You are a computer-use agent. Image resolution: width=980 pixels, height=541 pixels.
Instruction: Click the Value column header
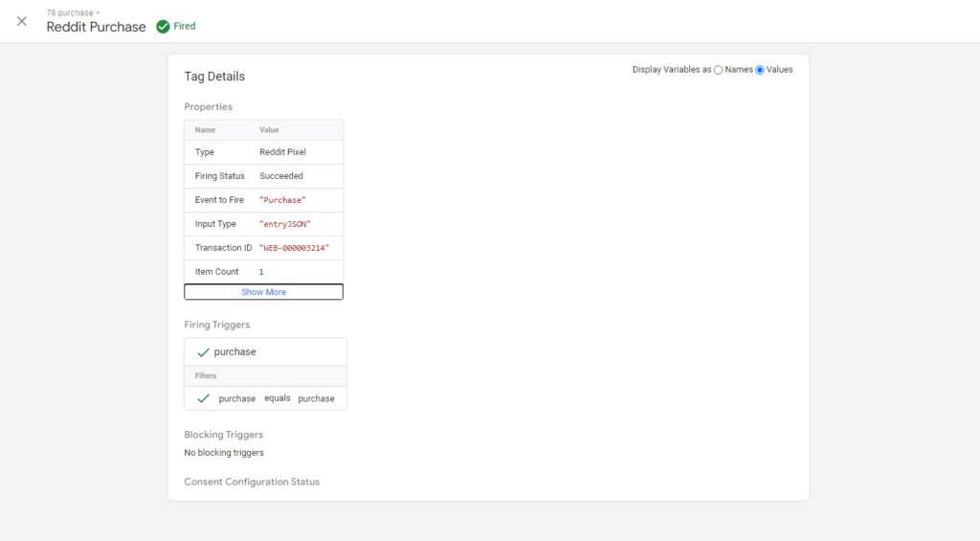tap(269, 130)
